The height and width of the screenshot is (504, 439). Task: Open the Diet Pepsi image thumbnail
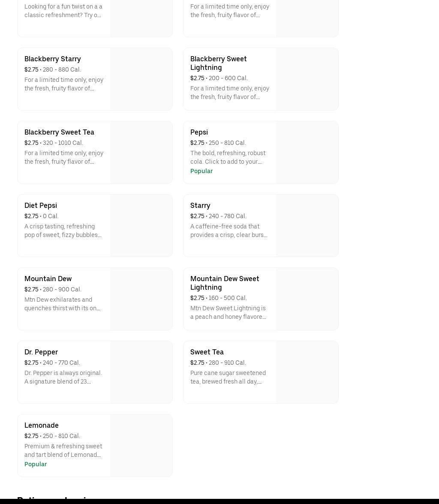pos(141,226)
